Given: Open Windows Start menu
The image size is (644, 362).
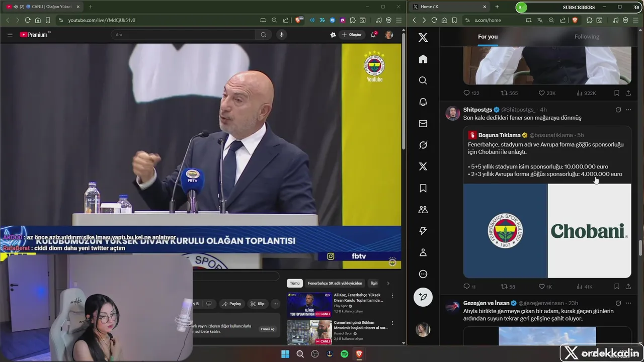Looking at the screenshot, I should coord(285,354).
